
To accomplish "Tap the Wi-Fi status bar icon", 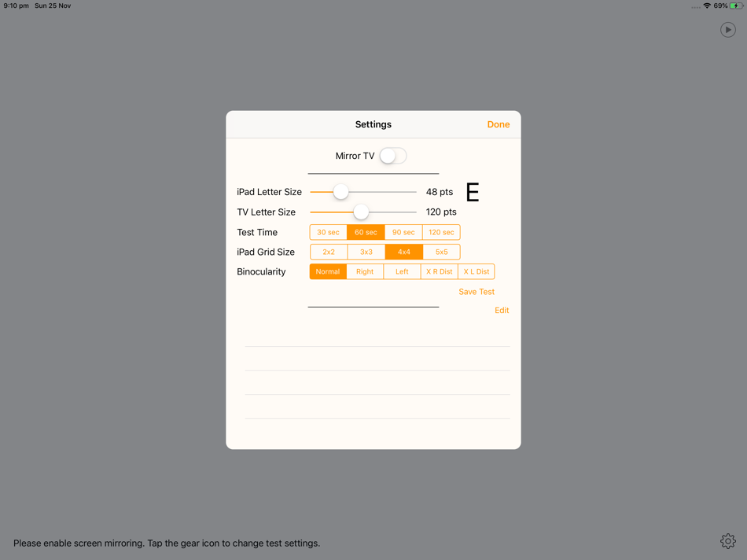I will pyautogui.click(x=707, y=6).
